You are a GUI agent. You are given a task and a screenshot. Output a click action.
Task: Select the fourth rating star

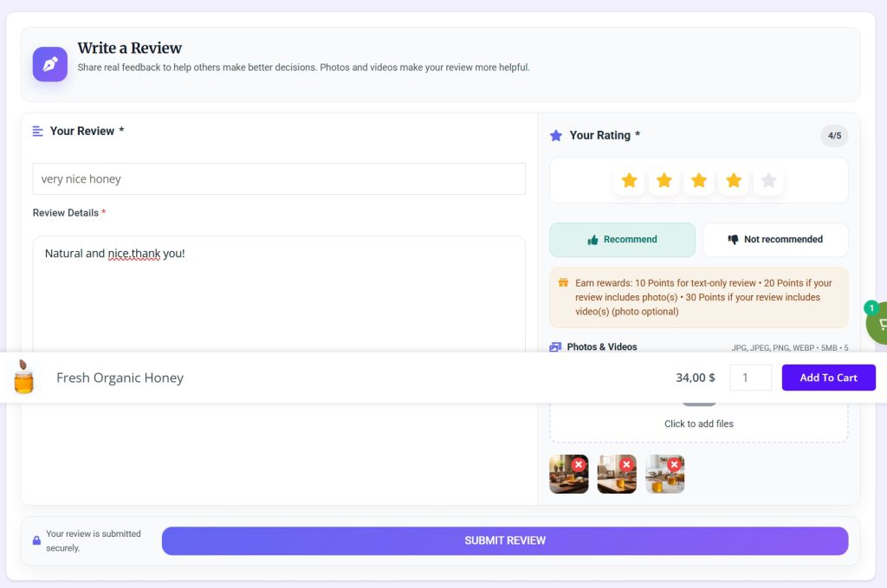734,180
